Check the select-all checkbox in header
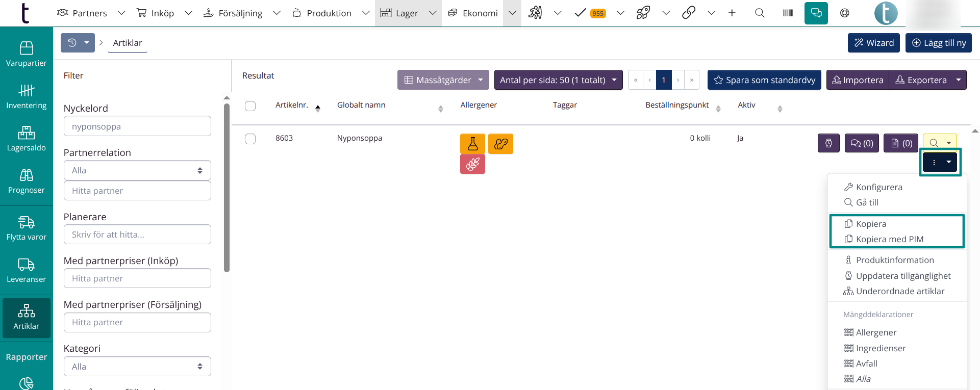 250,106
